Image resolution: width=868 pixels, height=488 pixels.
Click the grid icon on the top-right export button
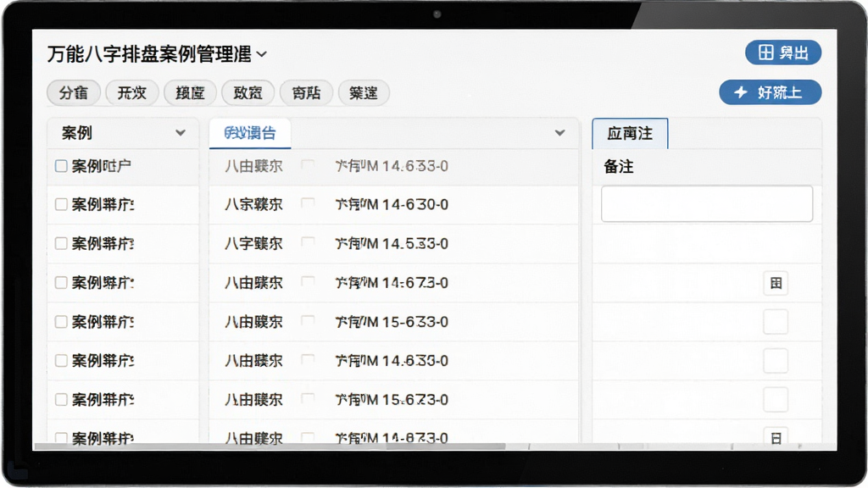[765, 53]
